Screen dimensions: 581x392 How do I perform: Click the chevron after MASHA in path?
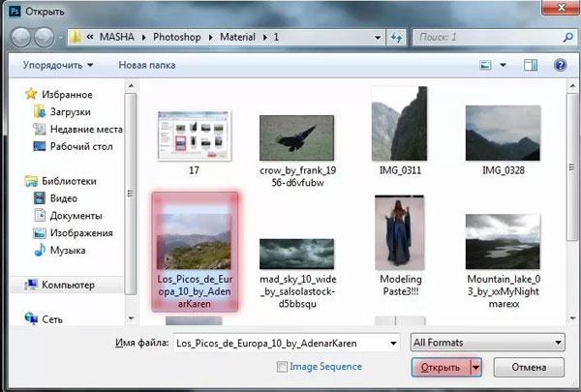click(x=143, y=38)
